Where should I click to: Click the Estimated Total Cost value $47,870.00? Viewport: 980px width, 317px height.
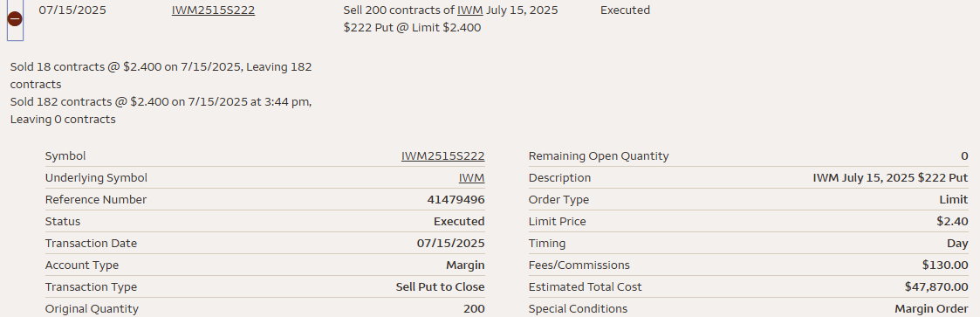click(x=936, y=287)
